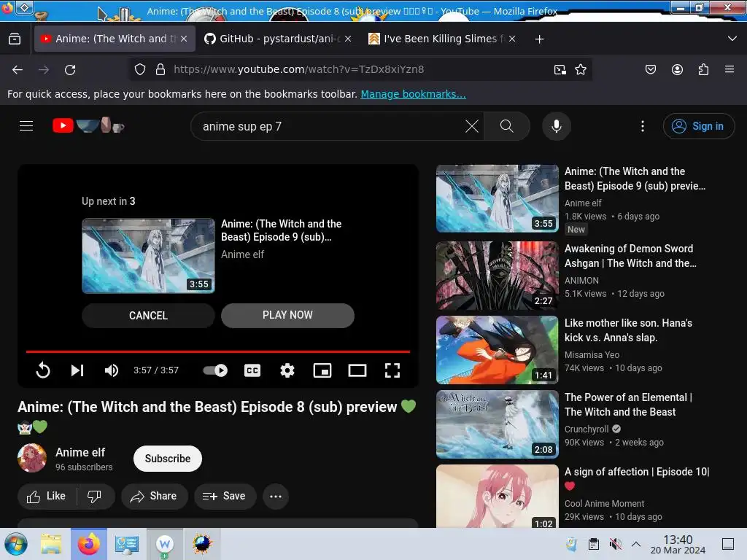The image size is (747, 560).
Task: Close the Killing Slimes tab
Action: click(511, 39)
